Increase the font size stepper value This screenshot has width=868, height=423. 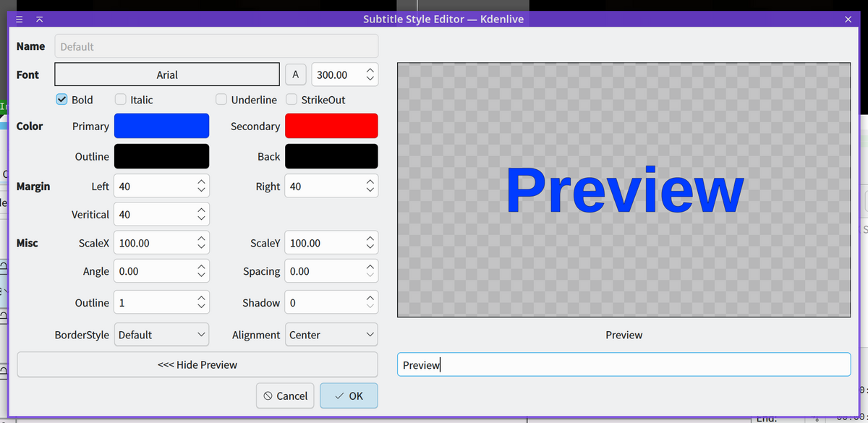coord(370,71)
